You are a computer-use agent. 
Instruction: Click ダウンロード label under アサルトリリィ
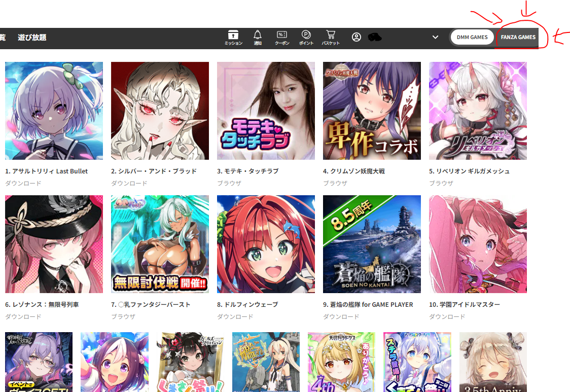pyautogui.click(x=23, y=183)
